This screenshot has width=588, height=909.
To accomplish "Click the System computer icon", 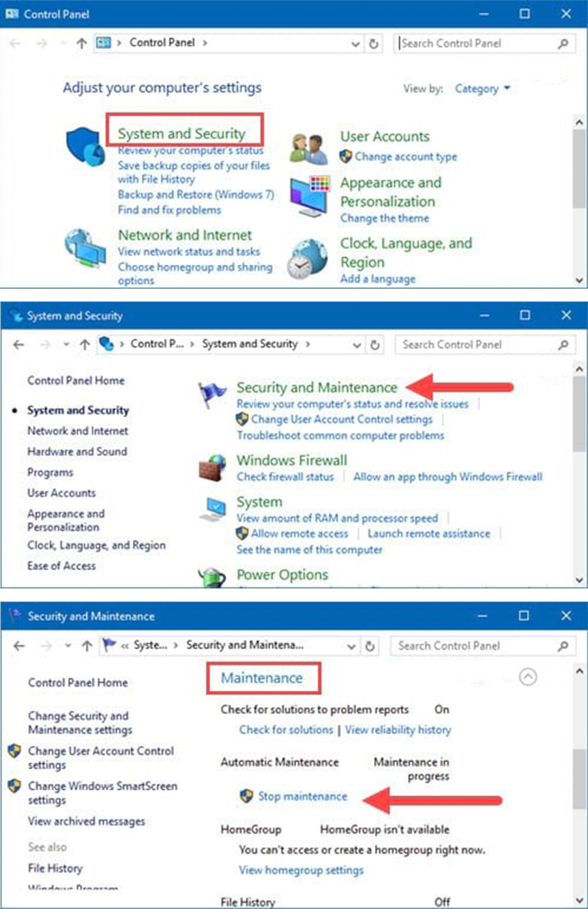I will point(213,510).
